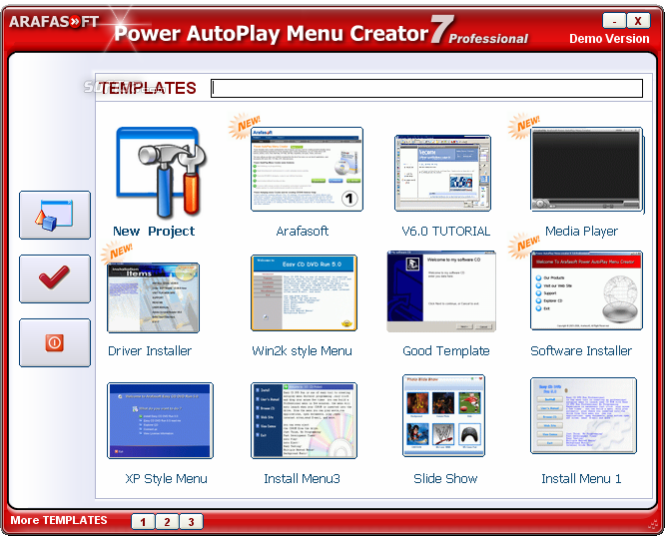Click the Demo Version text
665x536 pixels.
(609, 39)
